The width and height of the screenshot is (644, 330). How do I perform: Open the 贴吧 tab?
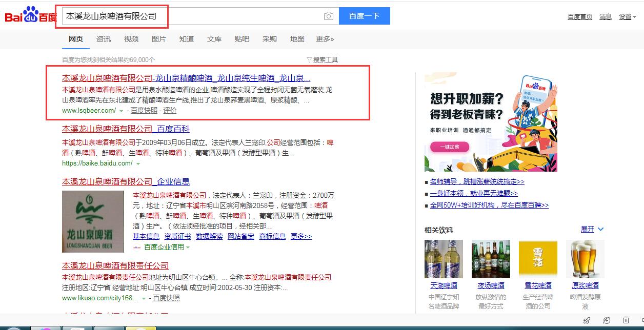[x=242, y=39]
